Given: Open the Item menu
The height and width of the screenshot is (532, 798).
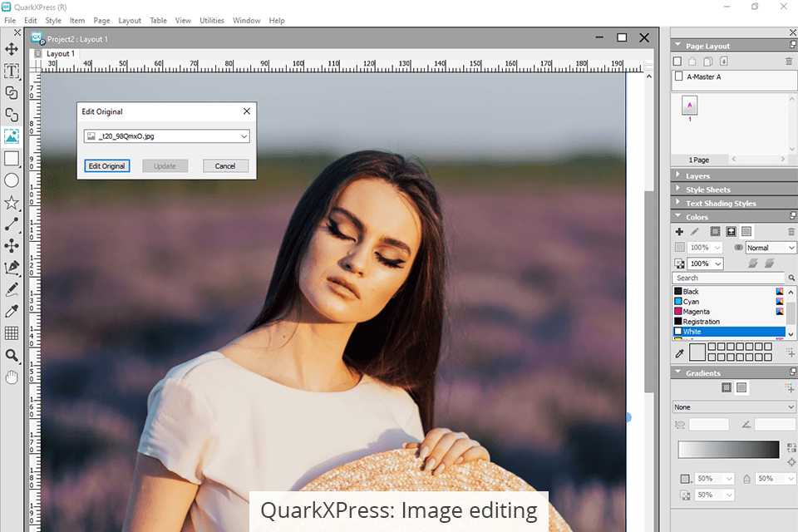Looking at the screenshot, I should pyautogui.click(x=77, y=20).
